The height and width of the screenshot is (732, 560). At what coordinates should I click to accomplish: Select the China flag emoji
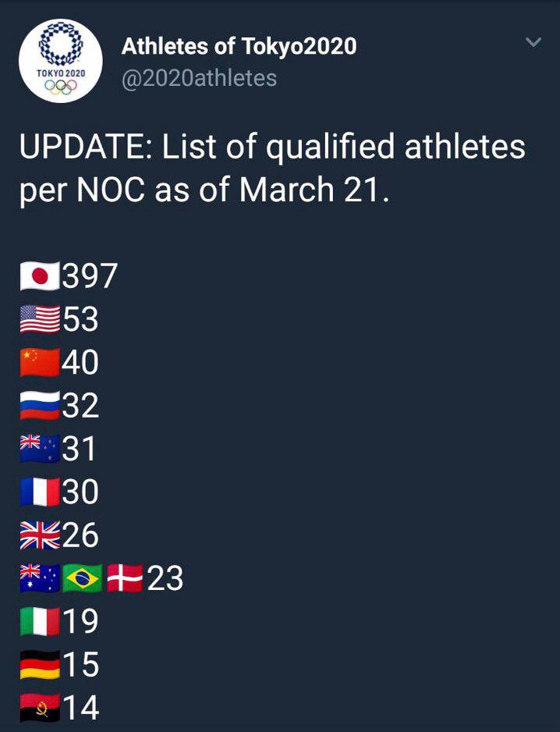tap(40, 363)
